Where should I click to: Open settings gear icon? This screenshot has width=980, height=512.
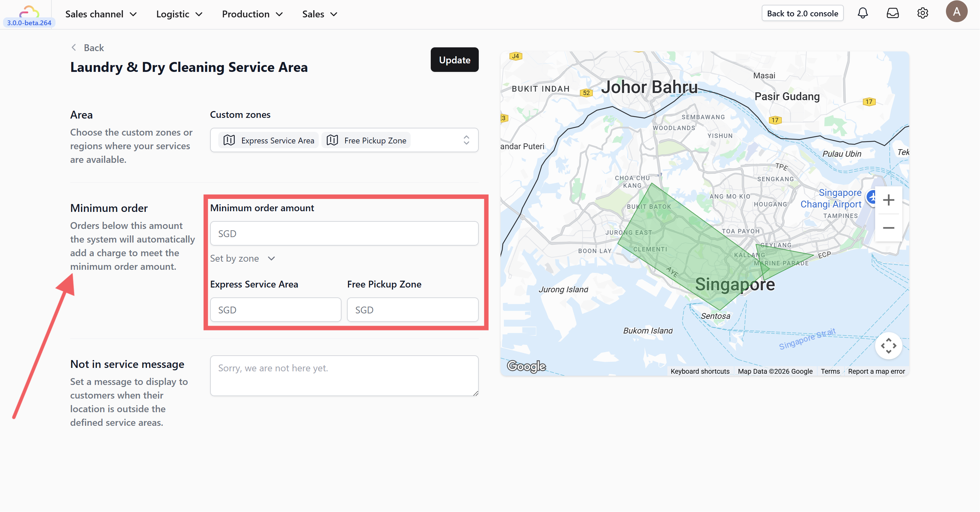(x=922, y=13)
